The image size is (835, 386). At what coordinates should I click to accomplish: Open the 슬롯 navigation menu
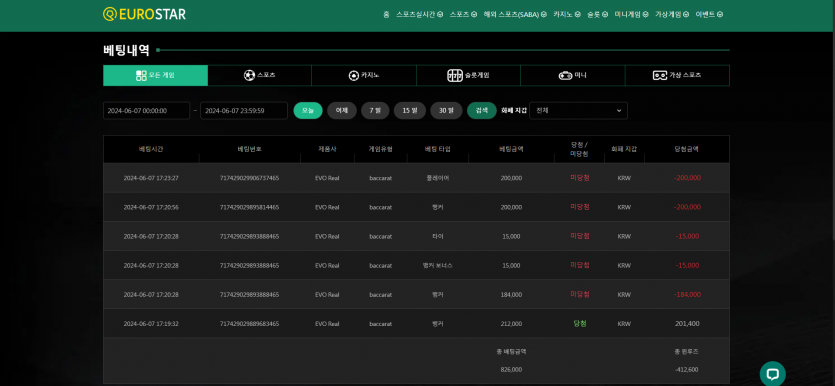597,14
